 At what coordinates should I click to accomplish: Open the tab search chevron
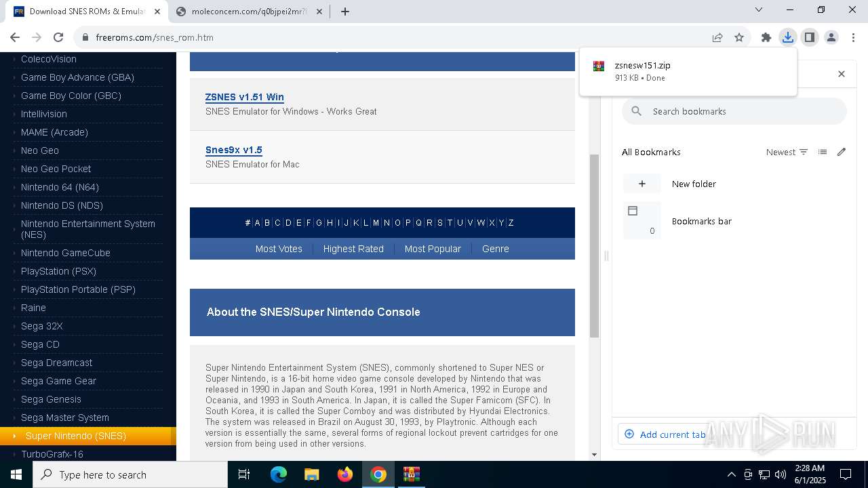click(x=759, y=9)
